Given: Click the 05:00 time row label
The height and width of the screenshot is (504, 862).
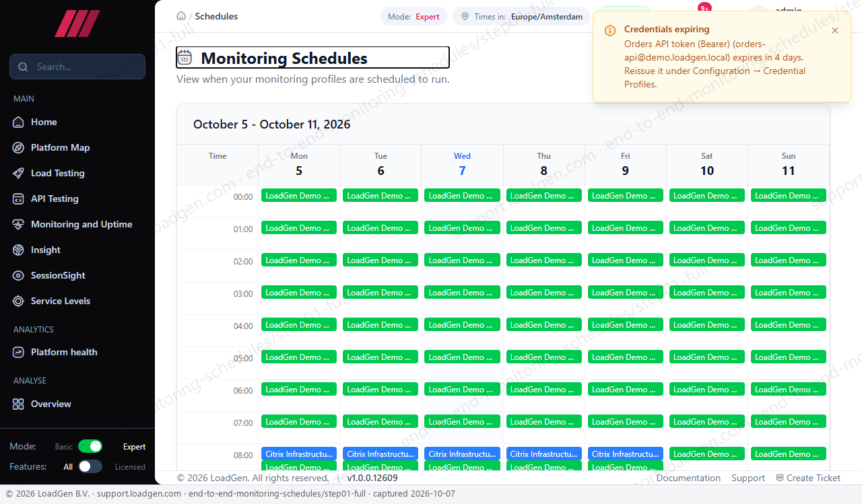Looking at the screenshot, I should [x=243, y=358].
